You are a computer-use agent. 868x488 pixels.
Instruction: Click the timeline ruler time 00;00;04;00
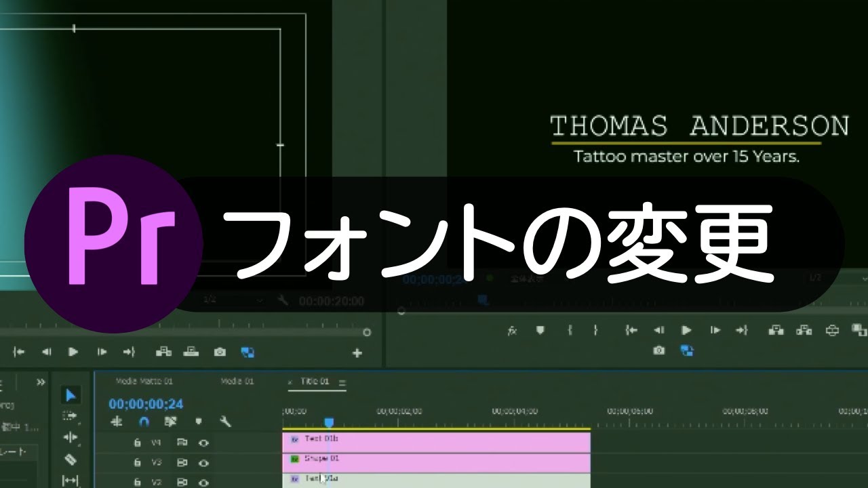click(x=515, y=411)
